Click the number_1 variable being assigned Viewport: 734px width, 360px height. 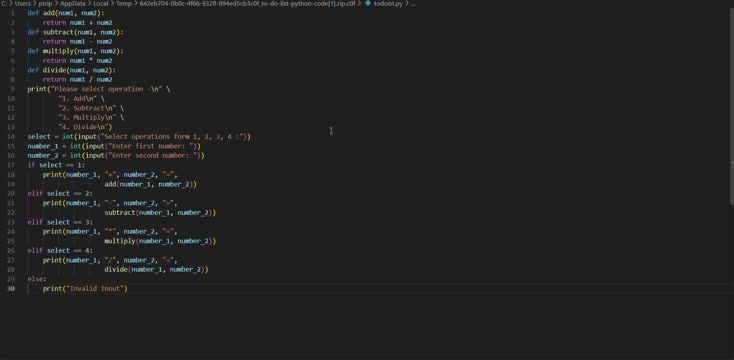(x=43, y=146)
